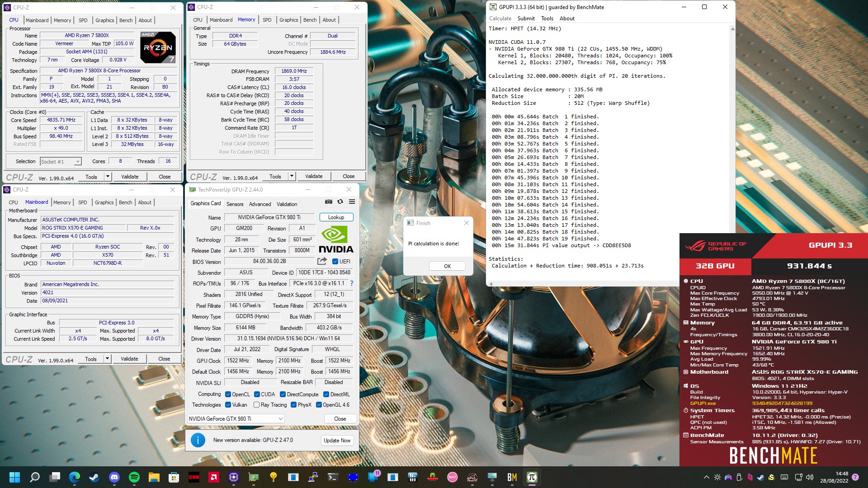Open Discord from the taskbar

(x=114, y=477)
